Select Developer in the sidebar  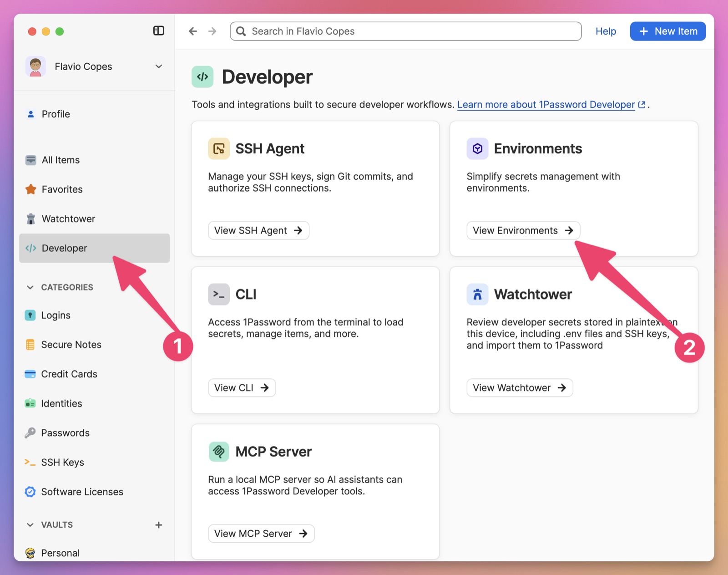pos(94,248)
